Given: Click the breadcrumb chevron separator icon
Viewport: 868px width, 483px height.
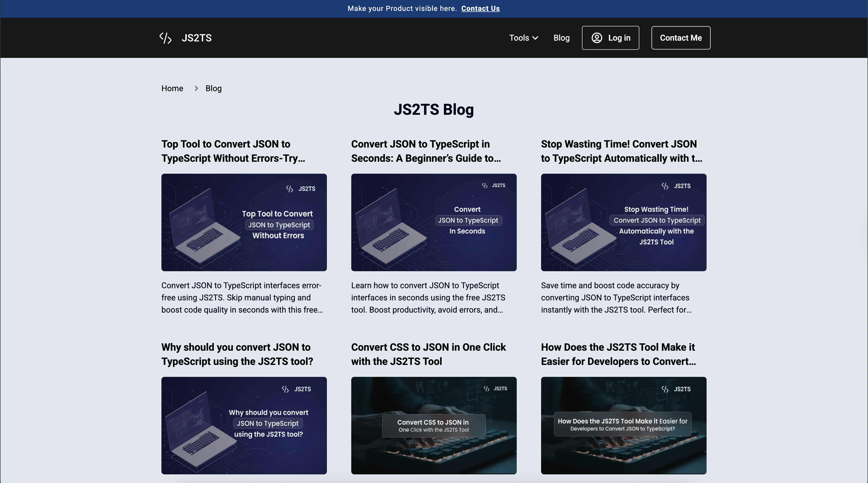Looking at the screenshot, I should (x=196, y=88).
